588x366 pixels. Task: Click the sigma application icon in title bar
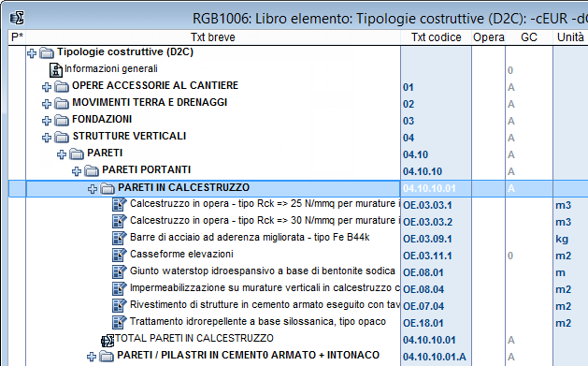click(17, 17)
